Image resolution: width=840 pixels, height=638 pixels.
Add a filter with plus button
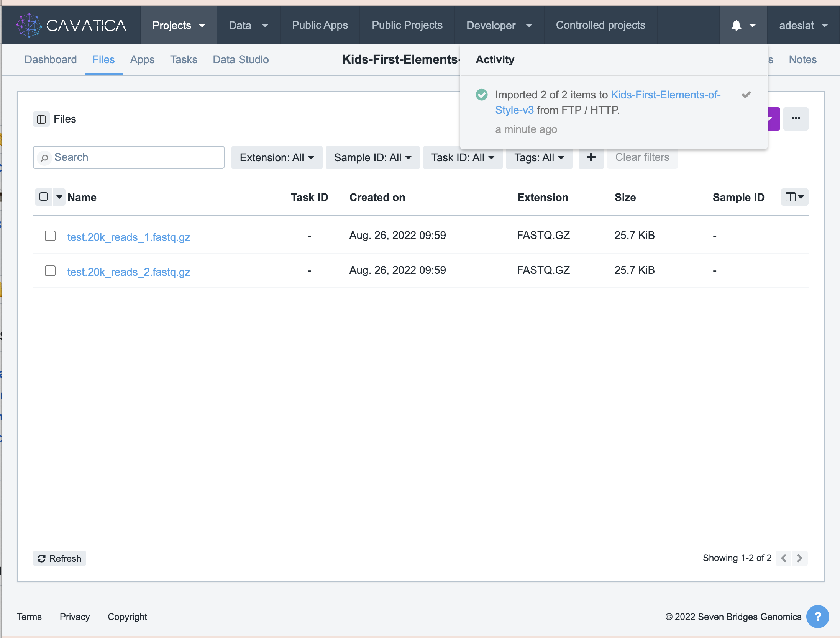point(591,157)
